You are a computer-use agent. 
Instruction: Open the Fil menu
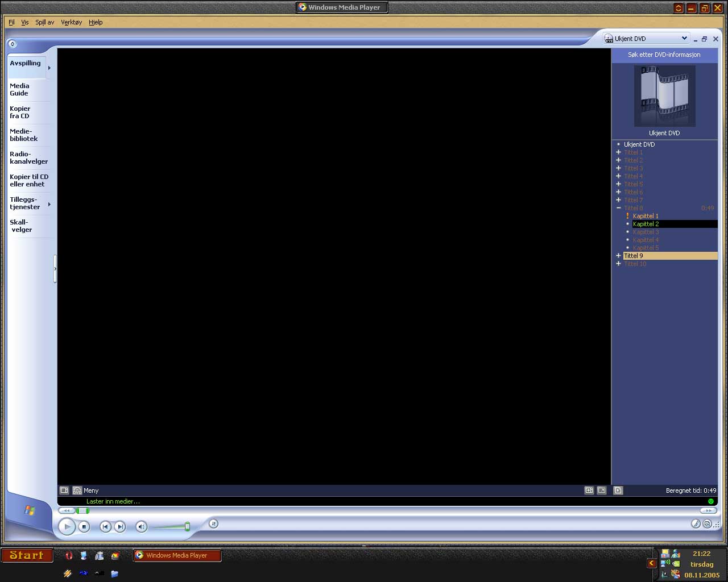tap(11, 22)
